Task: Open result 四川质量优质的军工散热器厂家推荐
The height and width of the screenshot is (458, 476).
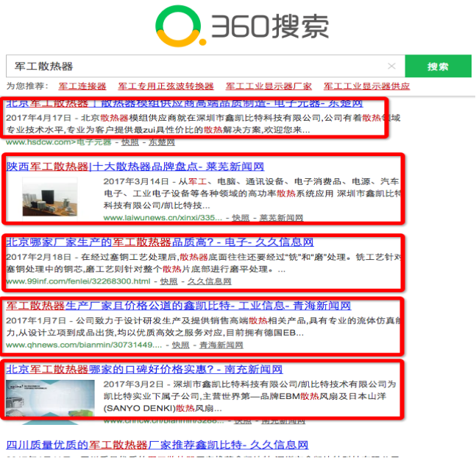Action: [157, 445]
